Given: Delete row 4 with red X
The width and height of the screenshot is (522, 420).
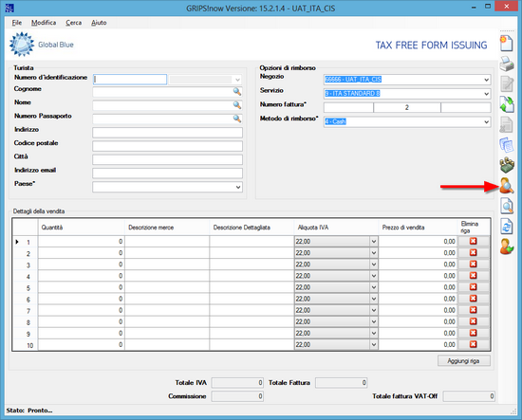Looking at the screenshot, I should (473, 276).
